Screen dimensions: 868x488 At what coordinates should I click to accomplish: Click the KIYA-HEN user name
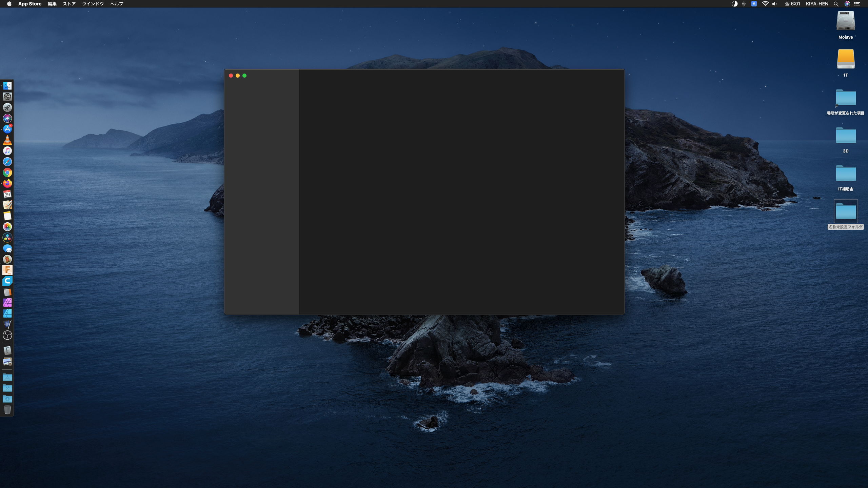click(x=817, y=4)
